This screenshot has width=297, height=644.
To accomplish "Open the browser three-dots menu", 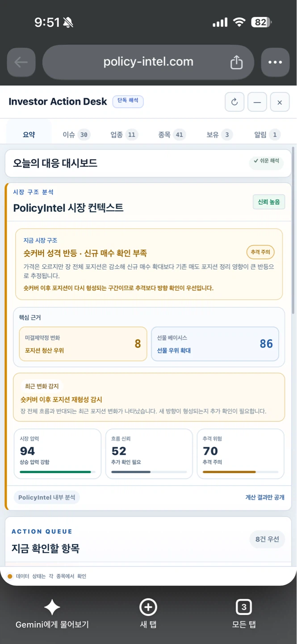I will coord(275,62).
